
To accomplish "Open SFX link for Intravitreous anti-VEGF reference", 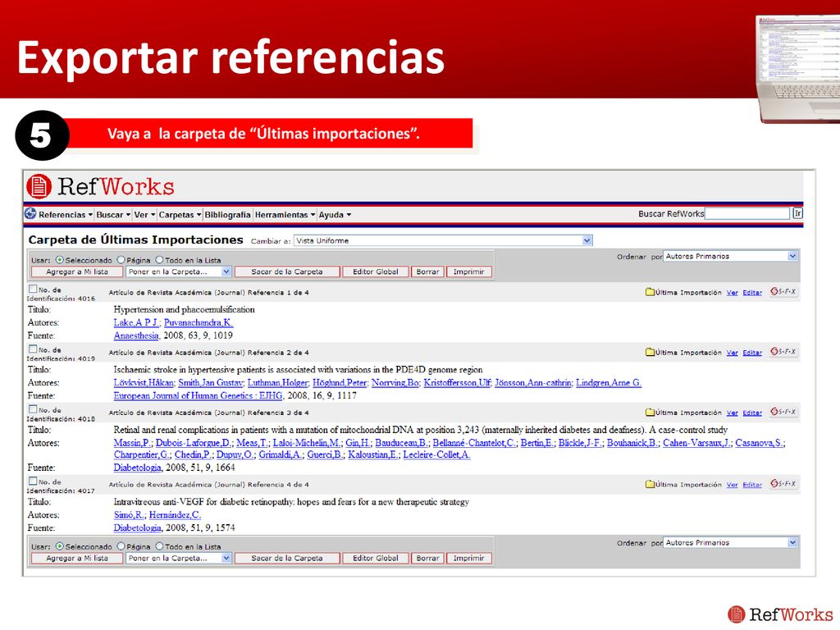I will click(783, 484).
